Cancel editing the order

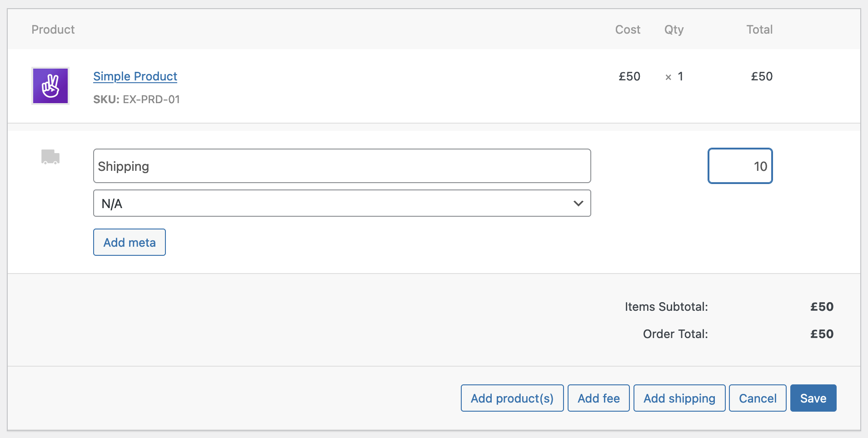[x=757, y=398]
